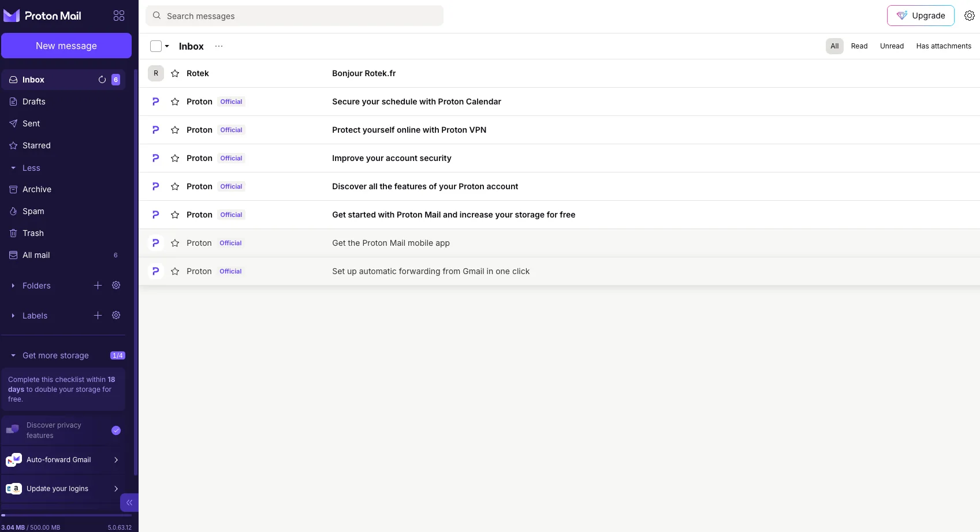Open the Drafts folder
This screenshot has height=532, width=980.
[64, 102]
